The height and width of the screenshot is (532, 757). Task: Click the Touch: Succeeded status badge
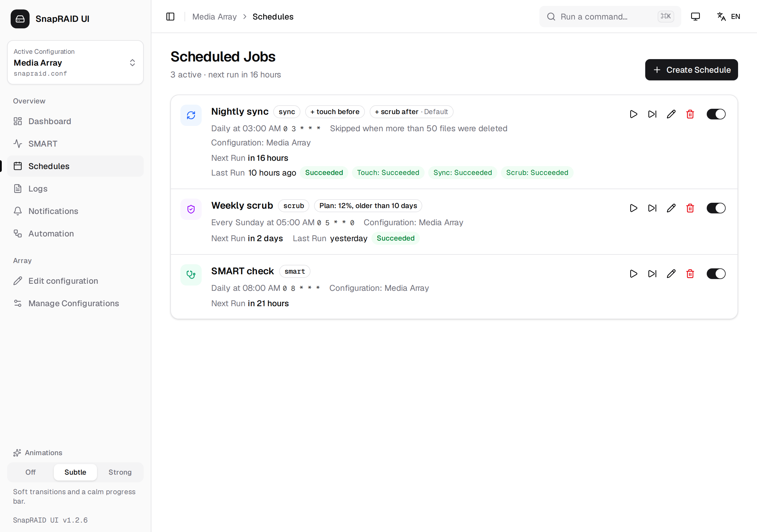tap(388, 172)
